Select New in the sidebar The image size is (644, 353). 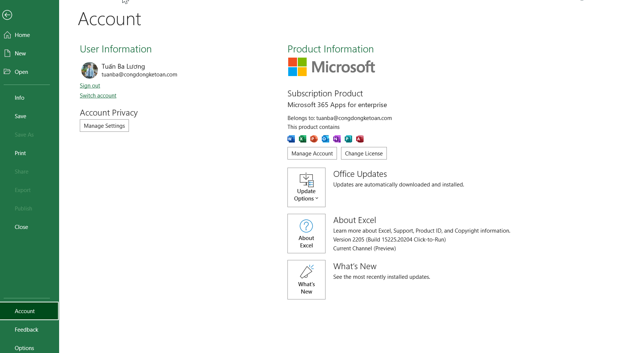(30, 53)
